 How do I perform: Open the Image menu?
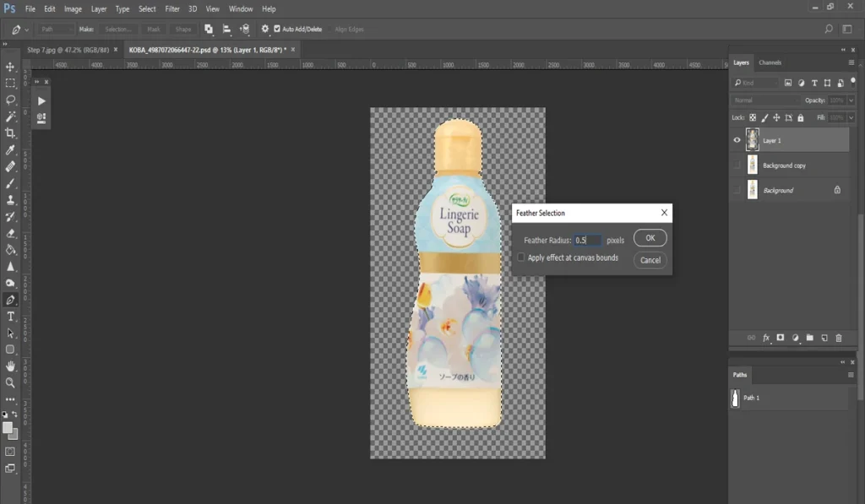tap(73, 8)
